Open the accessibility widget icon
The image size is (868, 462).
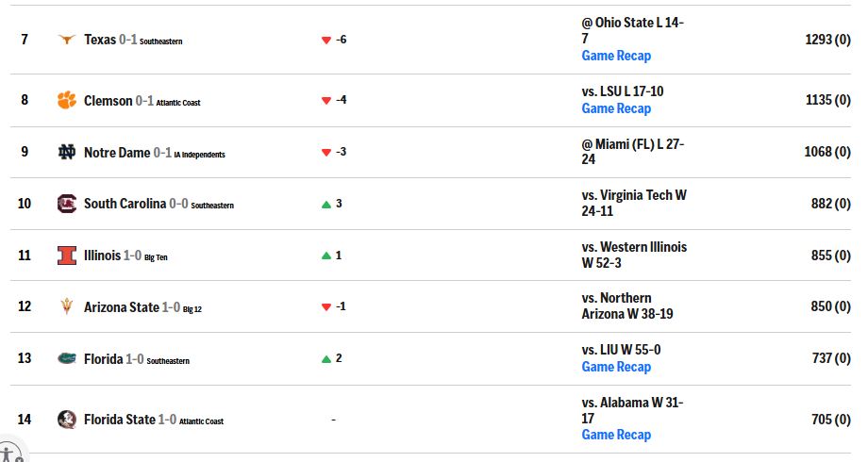10,453
